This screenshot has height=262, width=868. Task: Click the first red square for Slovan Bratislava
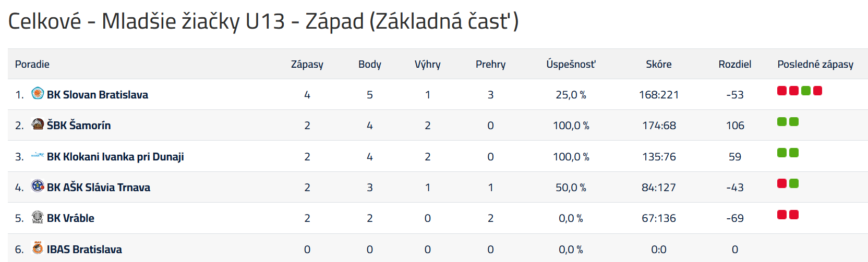tap(782, 91)
